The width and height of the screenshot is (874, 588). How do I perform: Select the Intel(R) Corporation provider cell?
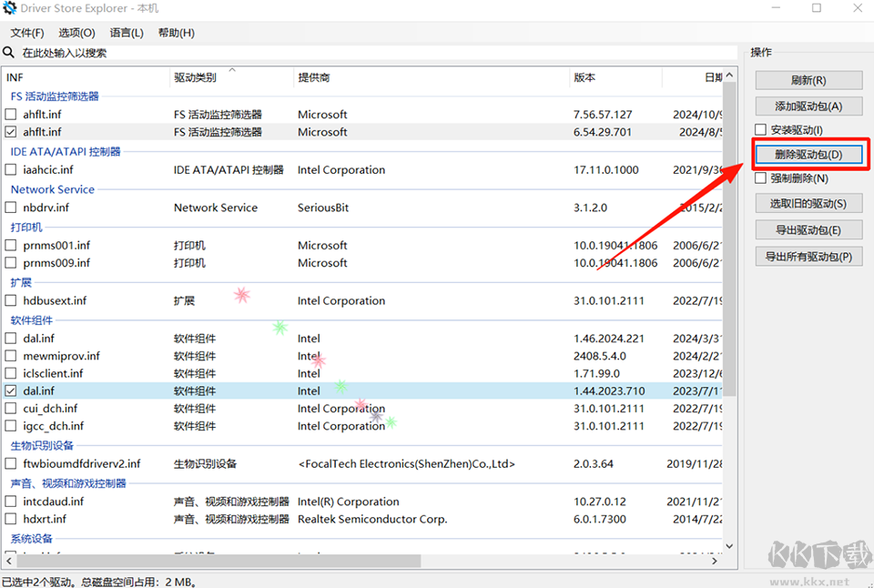[x=349, y=502]
